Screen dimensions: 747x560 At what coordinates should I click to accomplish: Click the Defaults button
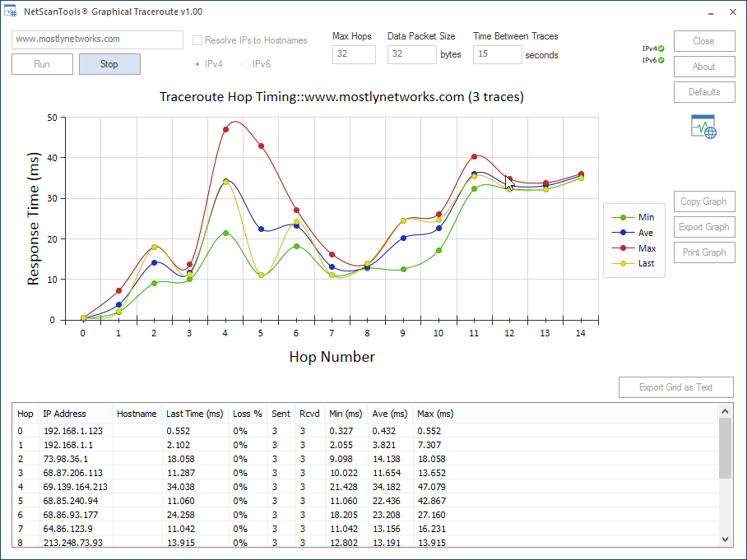(704, 92)
